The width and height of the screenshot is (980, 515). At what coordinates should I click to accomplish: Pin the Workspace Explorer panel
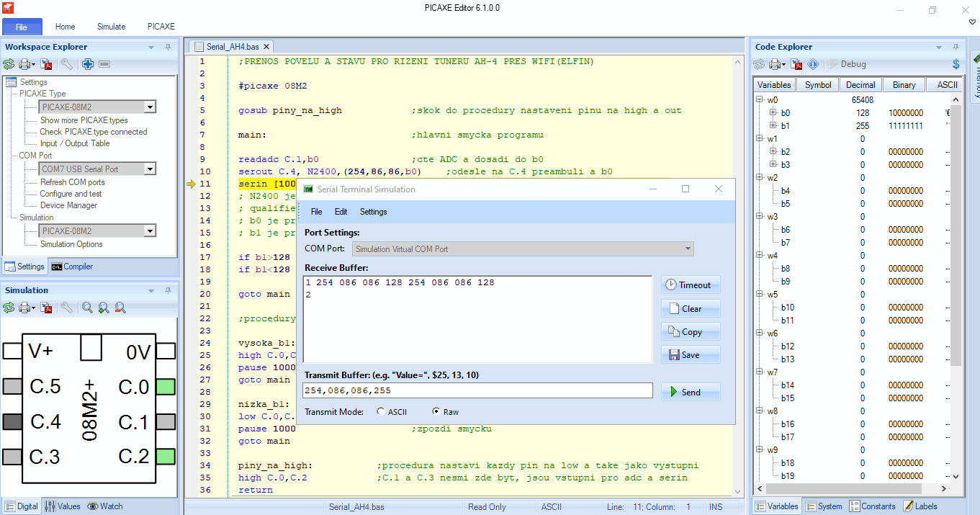point(168,47)
